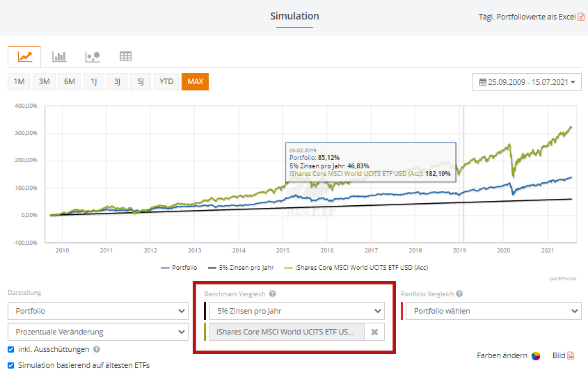Click help icon beside Benchmark Vergleich

tap(273, 294)
